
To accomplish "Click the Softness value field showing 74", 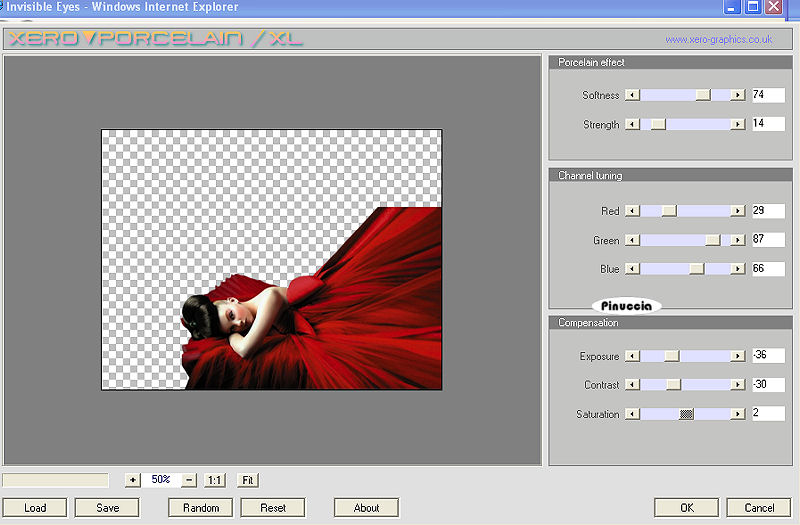I will (x=768, y=95).
